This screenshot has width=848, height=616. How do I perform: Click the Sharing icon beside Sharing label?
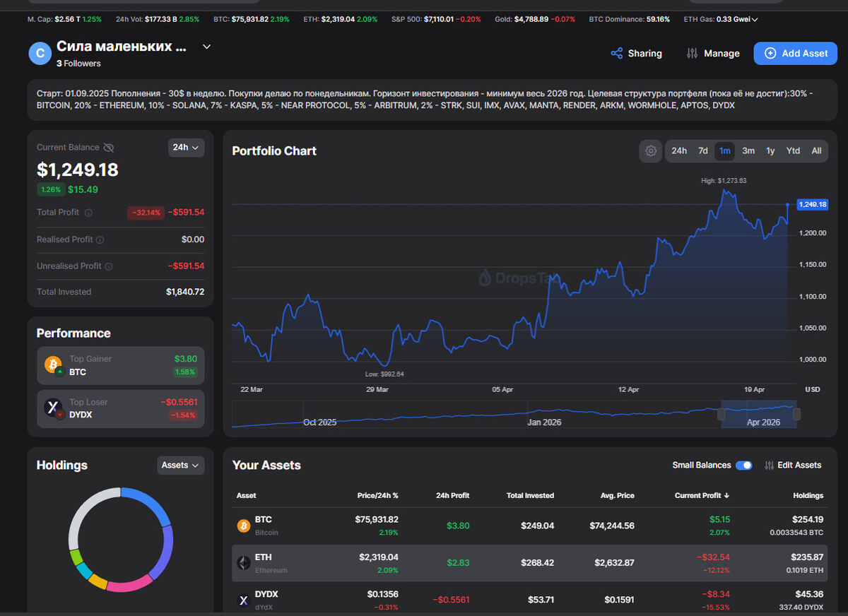tap(617, 53)
